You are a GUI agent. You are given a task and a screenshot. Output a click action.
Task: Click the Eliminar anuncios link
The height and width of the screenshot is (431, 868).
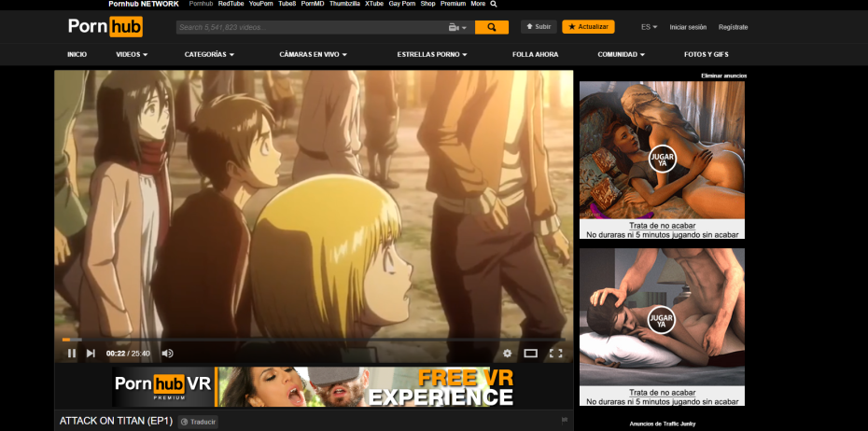pos(723,76)
